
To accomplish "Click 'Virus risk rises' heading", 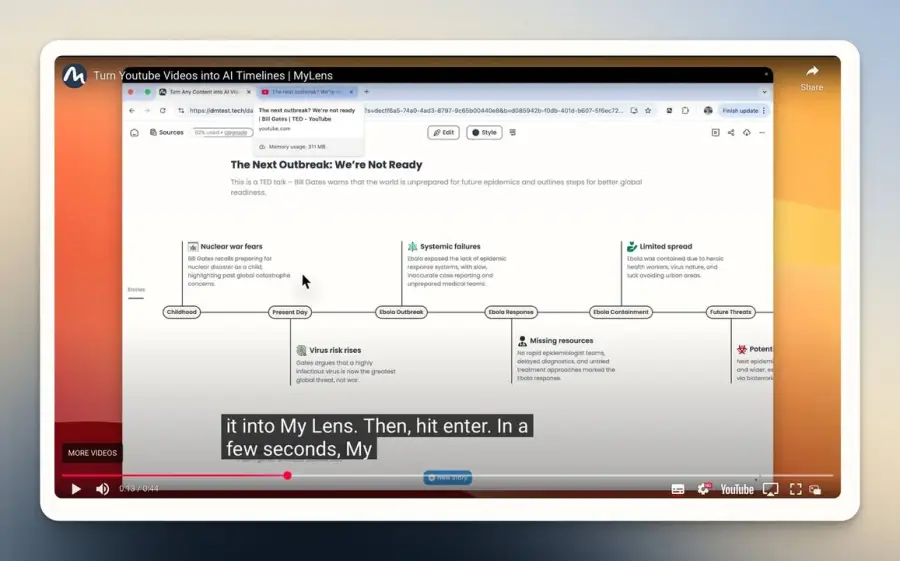I will pos(335,350).
